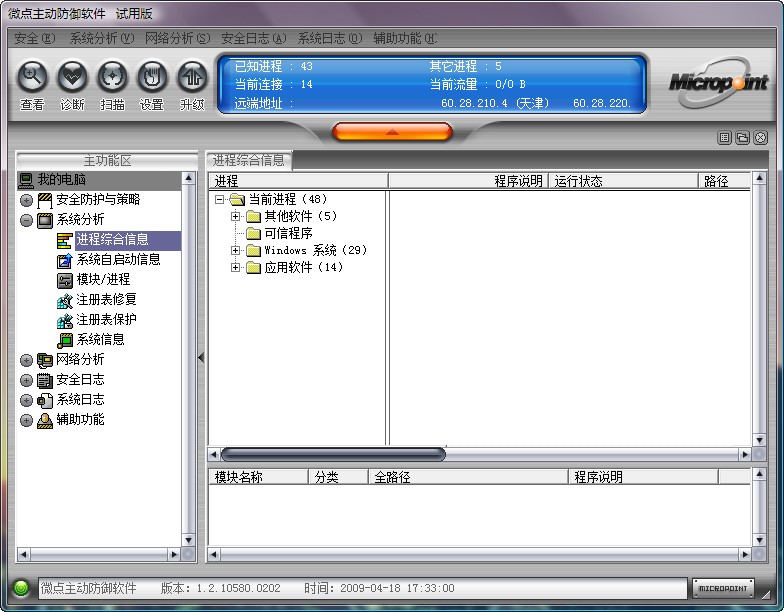The image size is (784, 612).
Task: Click the 当前进程 open folder icon
Action: pyautogui.click(x=237, y=200)
